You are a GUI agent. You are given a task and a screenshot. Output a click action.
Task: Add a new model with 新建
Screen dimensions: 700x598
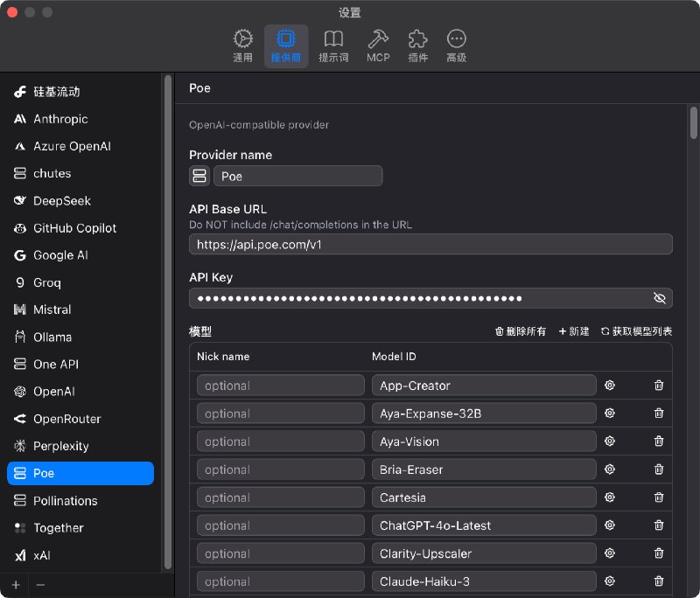(x=574, y=331)
